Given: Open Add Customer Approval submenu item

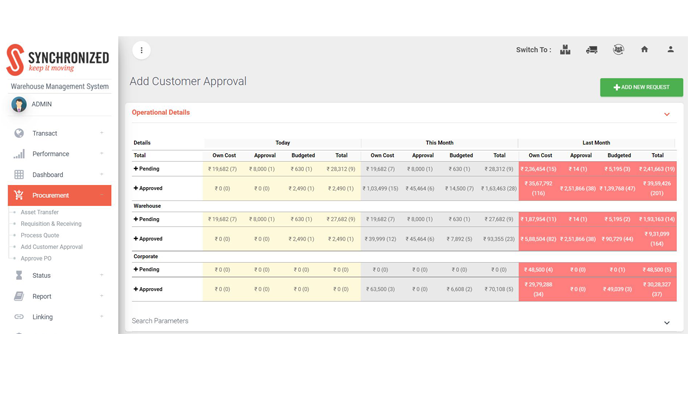Looking at the screenshot, I should coord(51,247).
